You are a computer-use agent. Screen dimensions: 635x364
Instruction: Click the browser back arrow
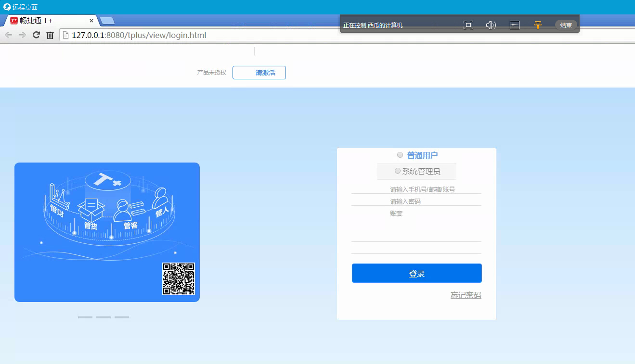pyautogui.click(x=8, y=35)
